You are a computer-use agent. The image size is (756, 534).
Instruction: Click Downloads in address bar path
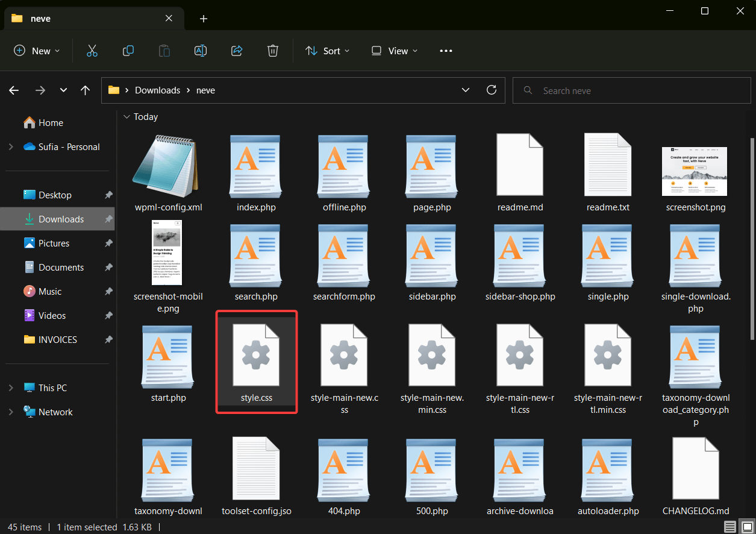point(157,90)
